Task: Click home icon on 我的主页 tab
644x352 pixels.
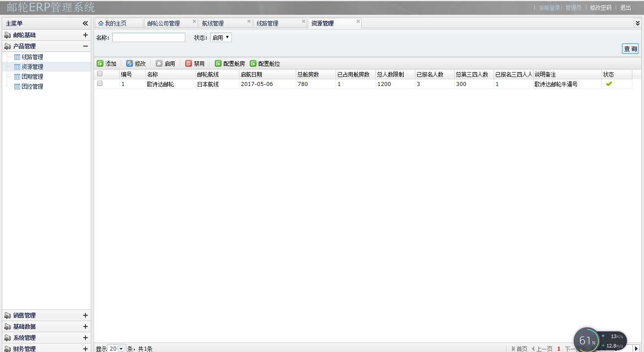Action: point(101,23)
